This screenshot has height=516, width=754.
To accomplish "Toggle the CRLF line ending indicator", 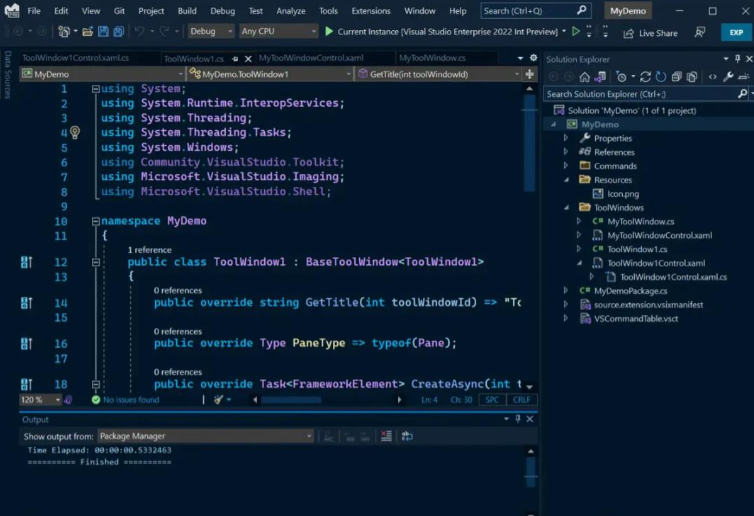I will 521,400.
